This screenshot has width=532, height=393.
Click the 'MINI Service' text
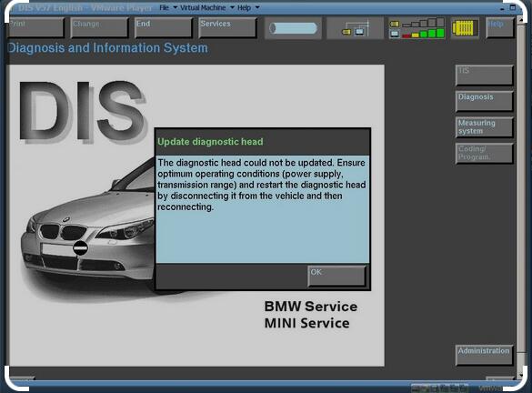[306, 323]
